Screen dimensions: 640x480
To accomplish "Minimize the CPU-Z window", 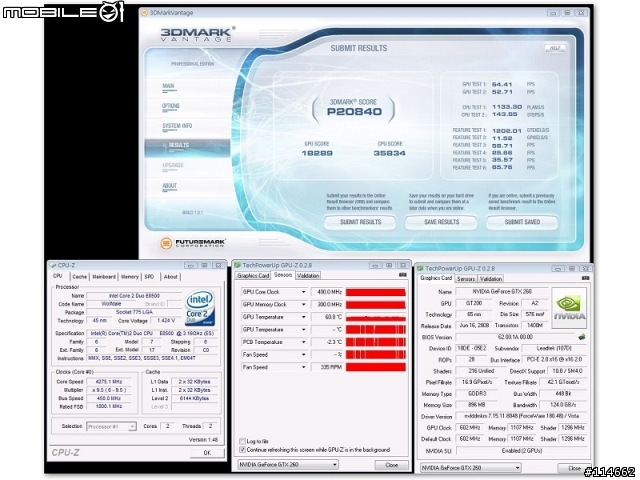I will click(191, 265).
